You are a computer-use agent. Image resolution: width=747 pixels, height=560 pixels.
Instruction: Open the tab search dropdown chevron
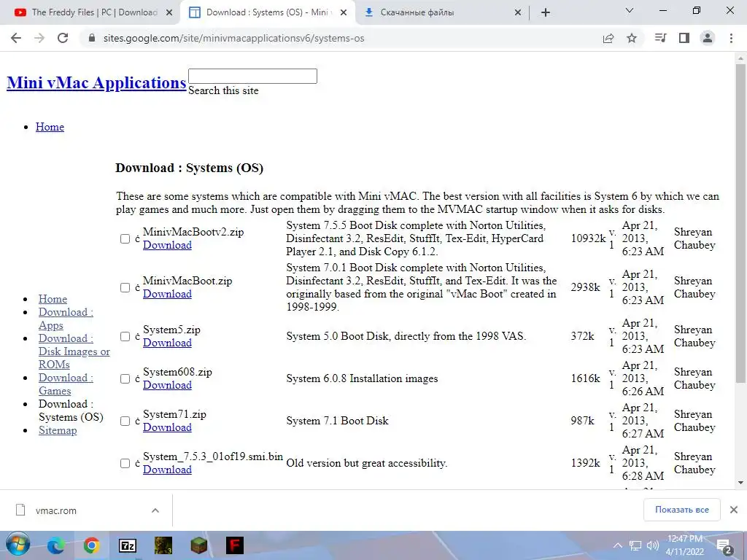630,10
